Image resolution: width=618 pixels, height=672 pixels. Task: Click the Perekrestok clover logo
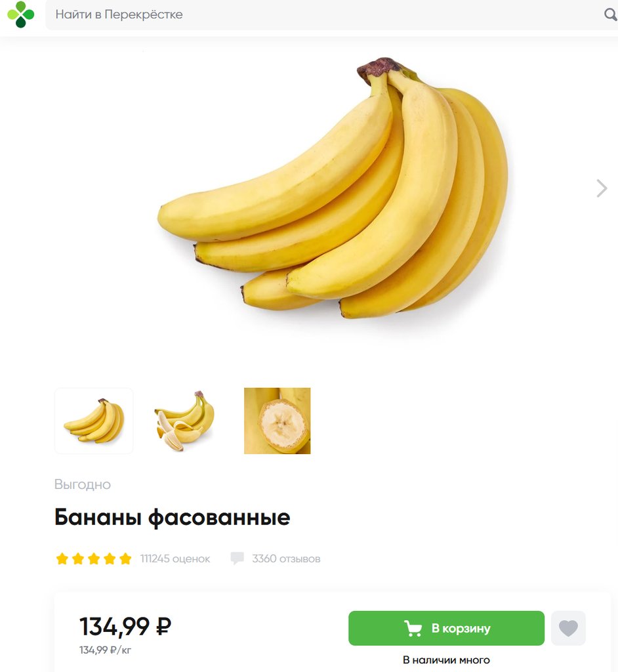pos(20,14)
